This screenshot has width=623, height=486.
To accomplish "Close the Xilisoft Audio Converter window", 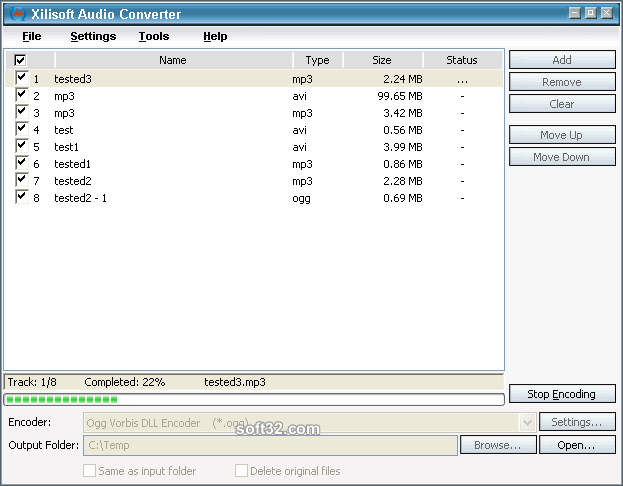I will pyautogui.click(x=606, y=13).
